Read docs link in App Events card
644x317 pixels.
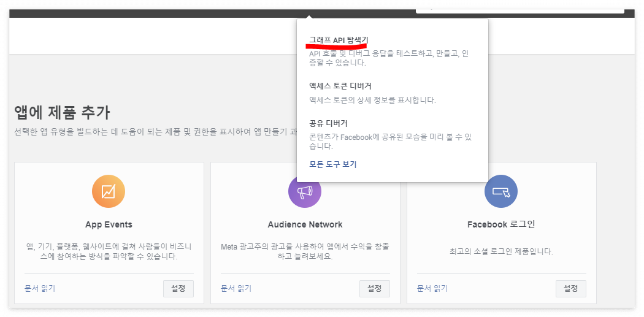pyautogui.click(x=40, y=288)
